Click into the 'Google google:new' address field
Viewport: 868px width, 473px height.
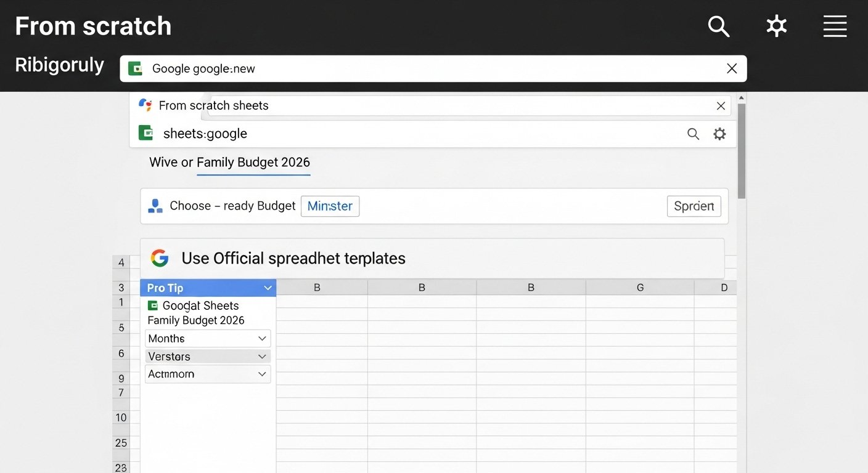pyautogui.click(x=433, y=68)
